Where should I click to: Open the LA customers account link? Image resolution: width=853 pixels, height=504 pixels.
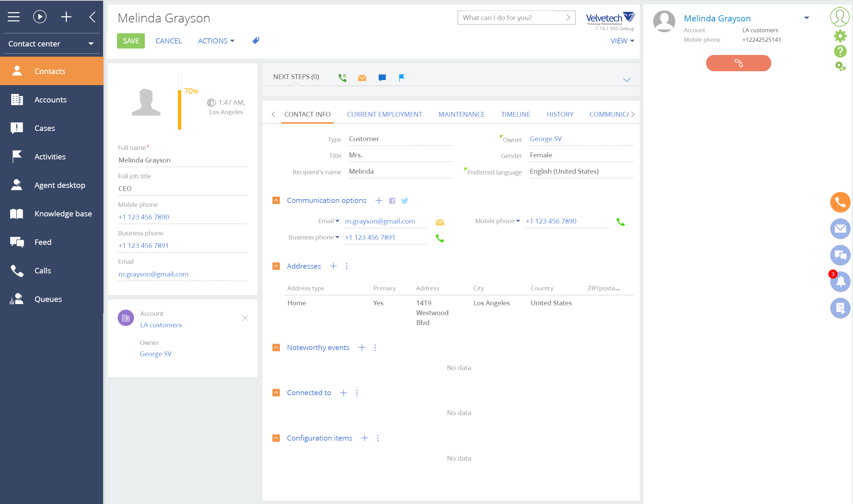[x=161, y=325]
